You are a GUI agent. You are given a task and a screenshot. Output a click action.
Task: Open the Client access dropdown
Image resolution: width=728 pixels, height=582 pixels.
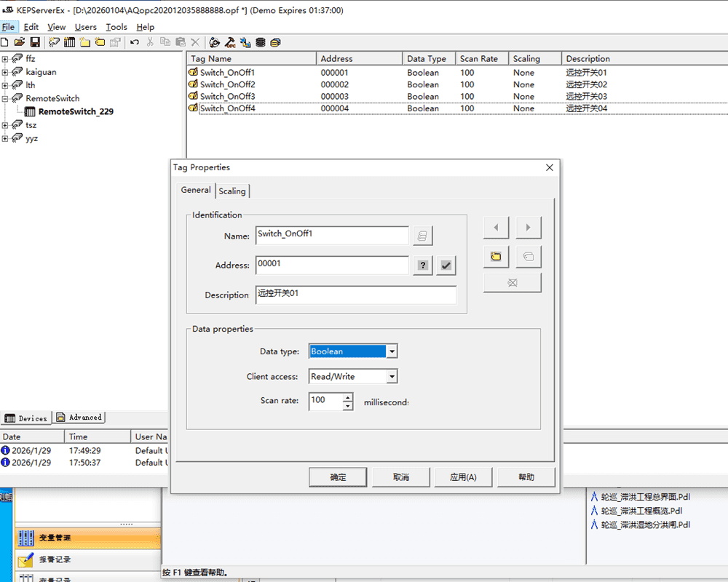coord(392,377)
